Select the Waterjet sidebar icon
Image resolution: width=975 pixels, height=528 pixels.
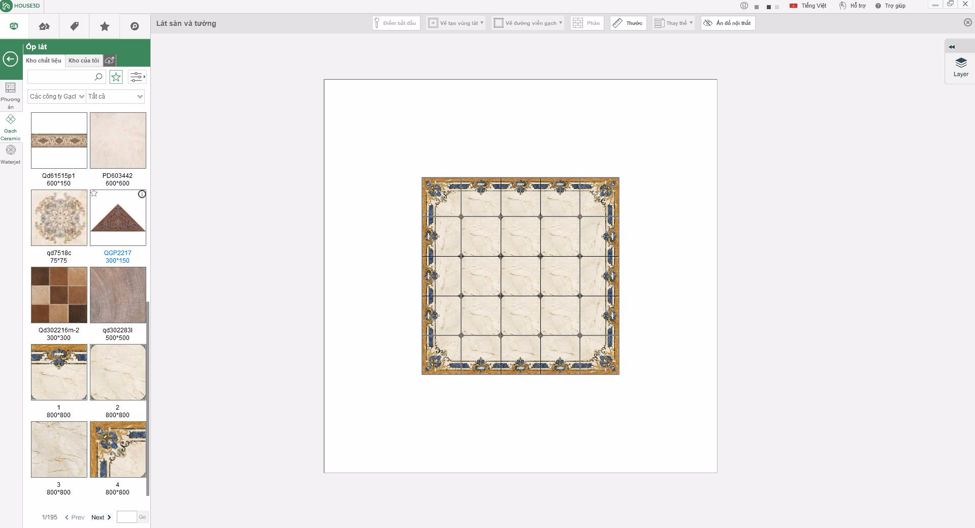pos(11,155)
